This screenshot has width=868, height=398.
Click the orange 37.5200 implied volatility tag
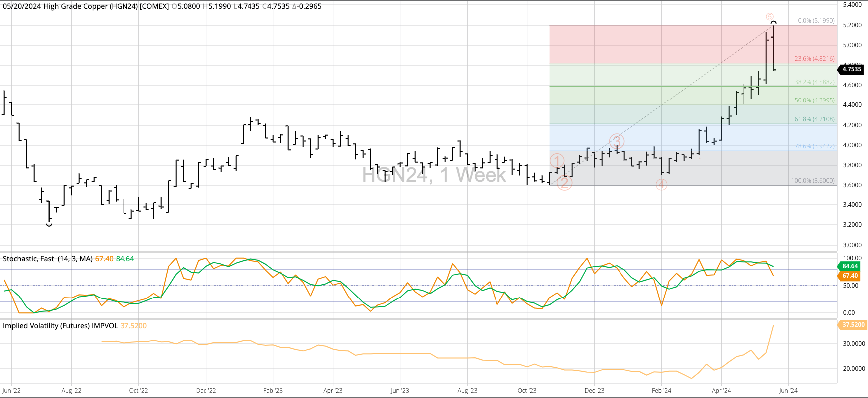point(853,325)
